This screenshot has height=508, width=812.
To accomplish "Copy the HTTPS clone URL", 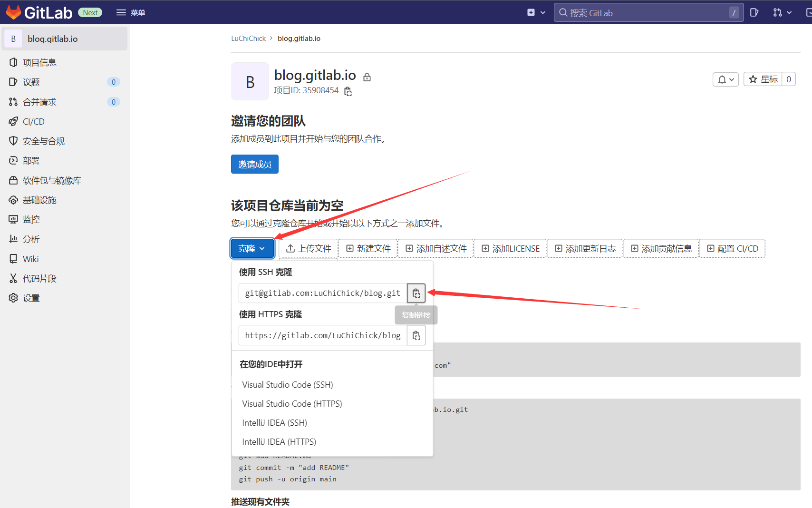I will (x=416, y=335).
